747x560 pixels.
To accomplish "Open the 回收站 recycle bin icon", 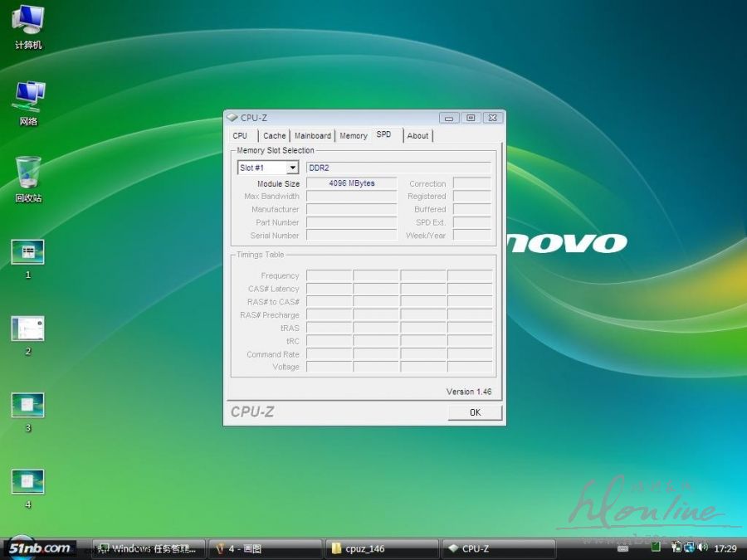I will coord(28,173).
